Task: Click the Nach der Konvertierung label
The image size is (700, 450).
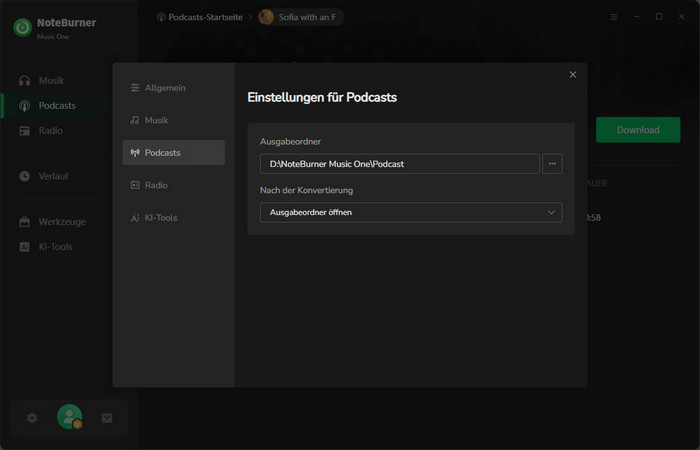Action: pos(306,190)
